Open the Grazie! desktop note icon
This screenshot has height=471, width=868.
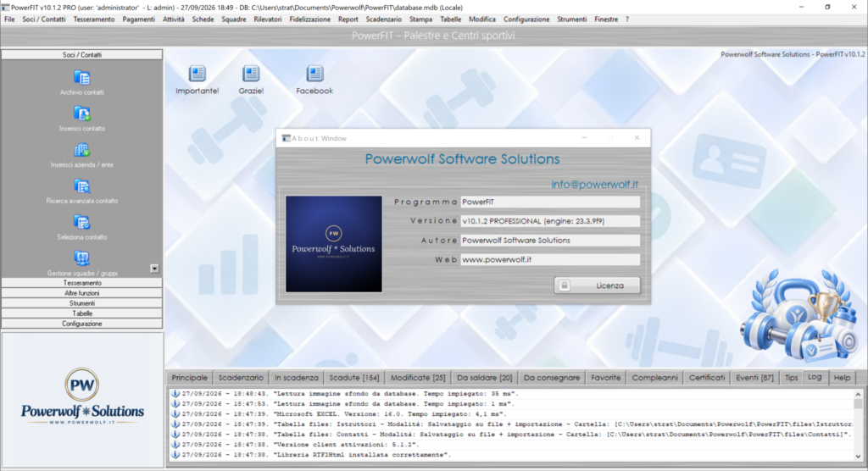pyautogui.click(x=251, y=74)
